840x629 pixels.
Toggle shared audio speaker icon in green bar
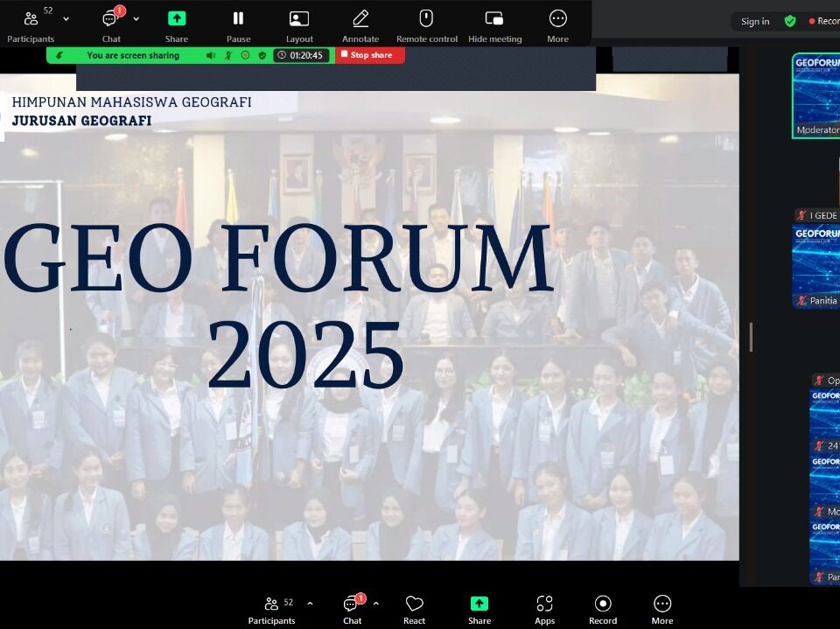pyautogui.click(x=211, y=55)
